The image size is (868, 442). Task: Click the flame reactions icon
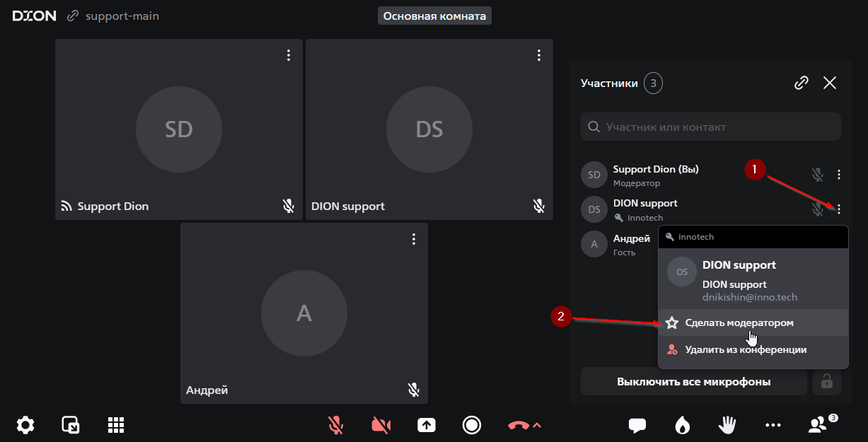(683, 425)
